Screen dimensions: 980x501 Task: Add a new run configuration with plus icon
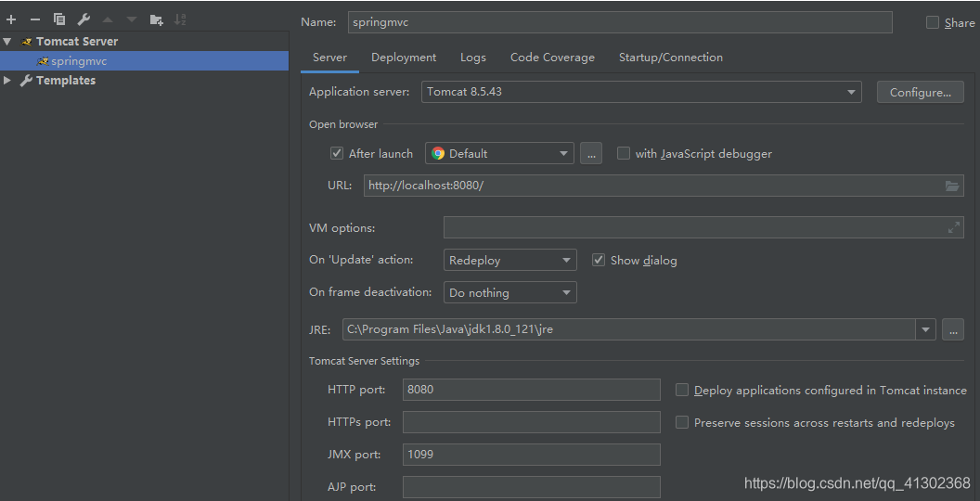coord(10,19)
